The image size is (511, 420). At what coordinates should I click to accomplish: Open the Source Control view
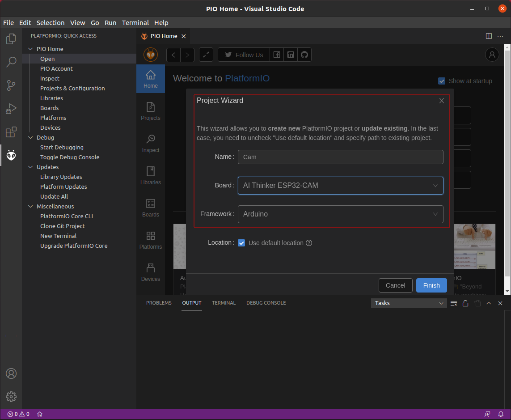click(11, 85)
